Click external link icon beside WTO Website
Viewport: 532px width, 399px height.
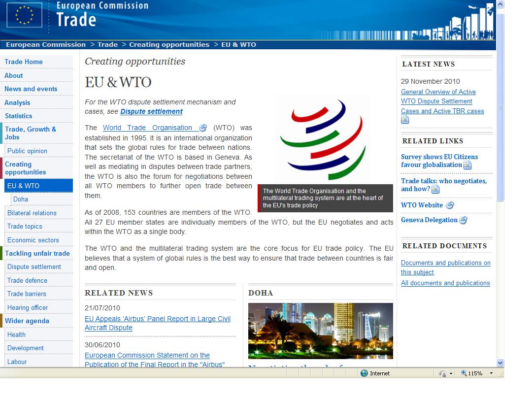(450, 205)
